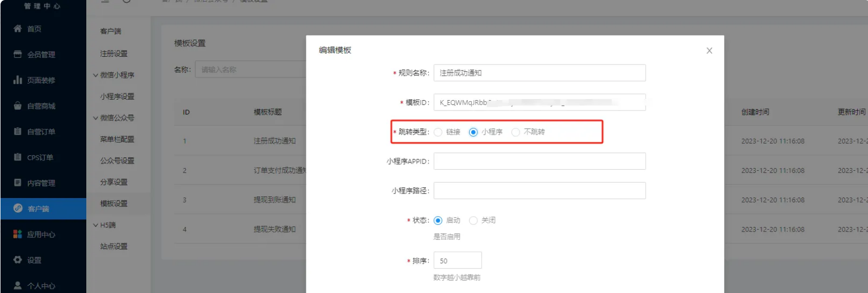Click 订单支付成功通知 row title
This screenshot has width=868, height=293.
(280, 170)
